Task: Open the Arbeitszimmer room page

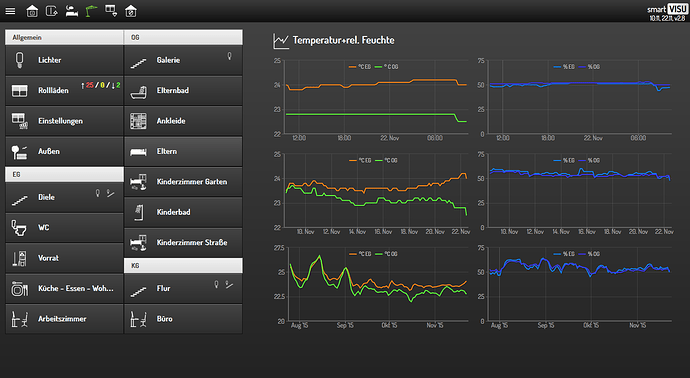Action: (x=64, y=319)
